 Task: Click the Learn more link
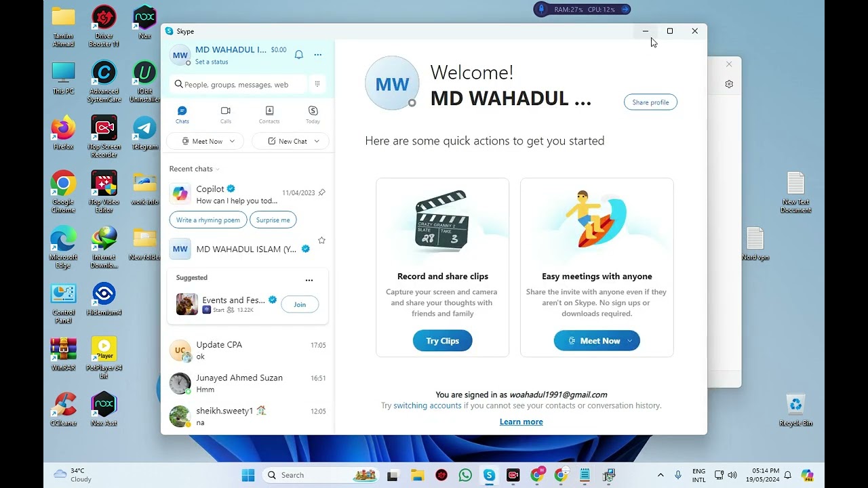521,422
